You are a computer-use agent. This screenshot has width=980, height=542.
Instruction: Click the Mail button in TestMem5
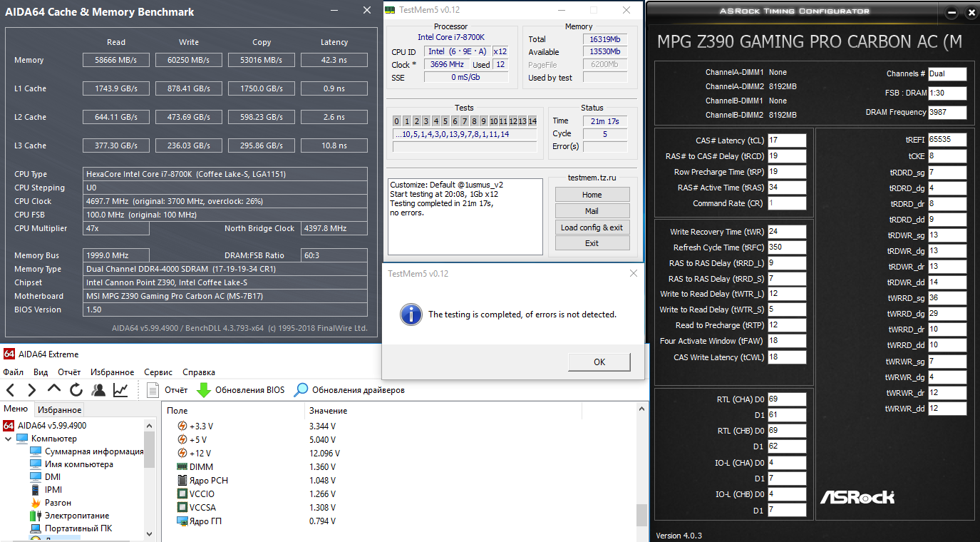[592, 211]
